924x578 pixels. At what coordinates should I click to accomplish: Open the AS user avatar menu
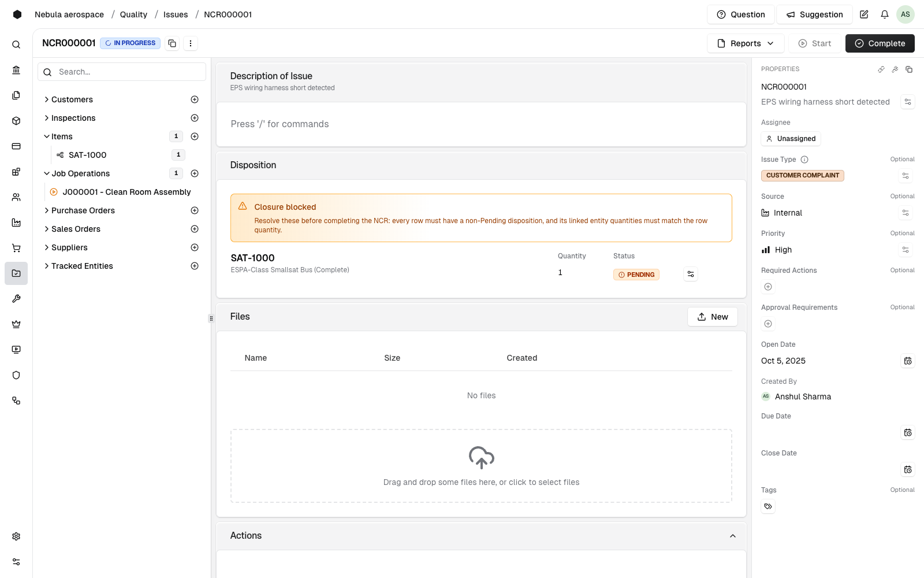(906, 14)
